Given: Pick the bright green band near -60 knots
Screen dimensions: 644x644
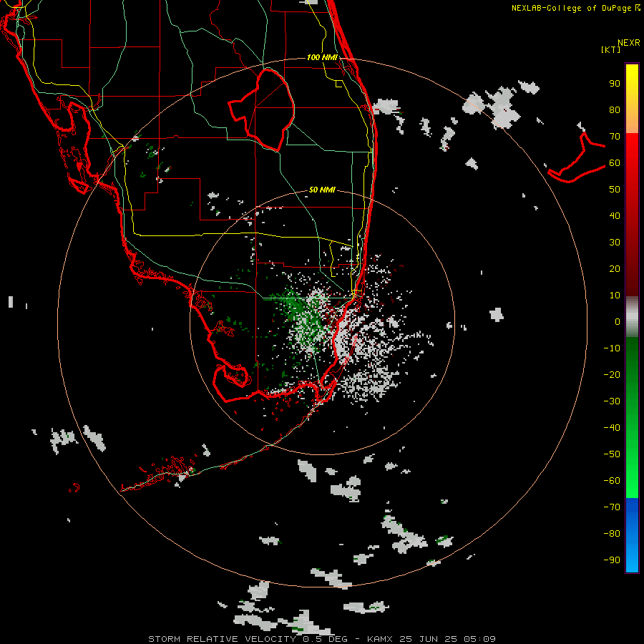Looking at the screenshot, I should [x=632, y=481].
